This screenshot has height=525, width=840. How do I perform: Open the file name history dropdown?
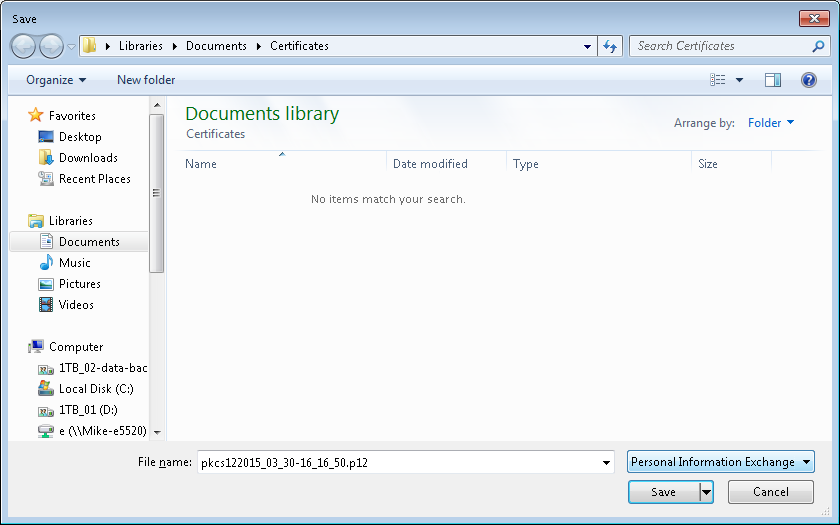click(x=606, y=462)
